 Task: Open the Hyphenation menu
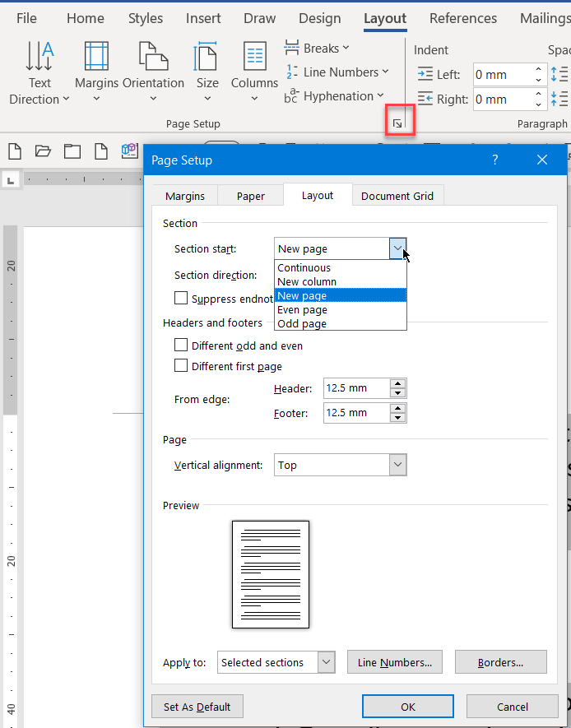[334, 96]
